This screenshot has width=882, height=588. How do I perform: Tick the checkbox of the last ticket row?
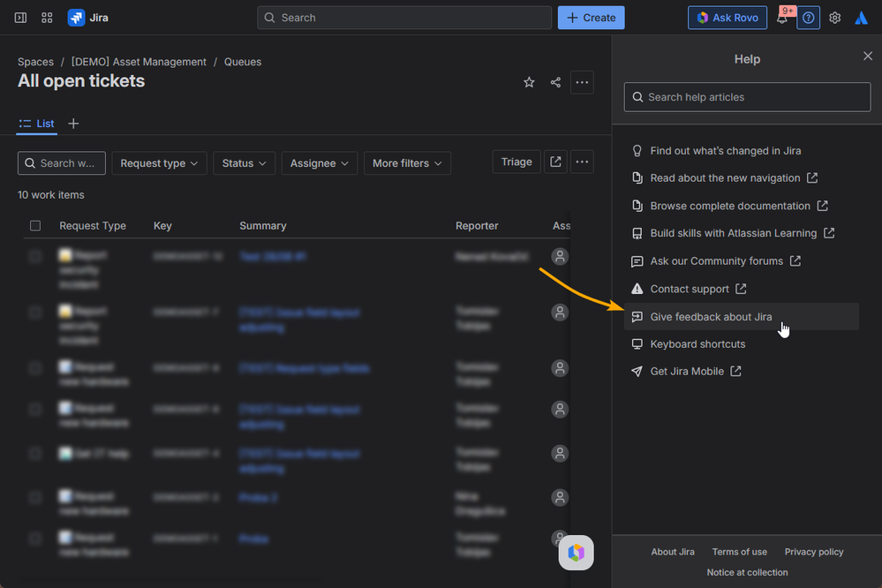(x=35, y=539)
